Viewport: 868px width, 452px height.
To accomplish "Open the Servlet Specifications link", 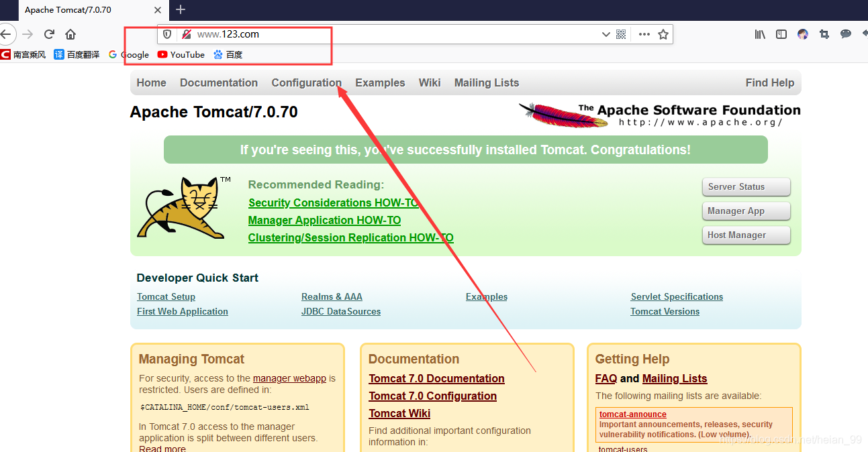I will point(677,296).
